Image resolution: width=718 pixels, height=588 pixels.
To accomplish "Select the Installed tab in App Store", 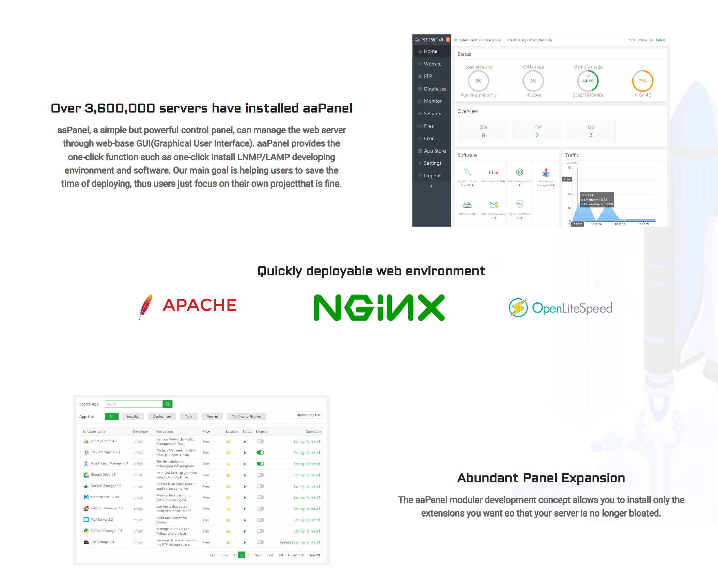I will pyautogui.click(x=132, y=416).
